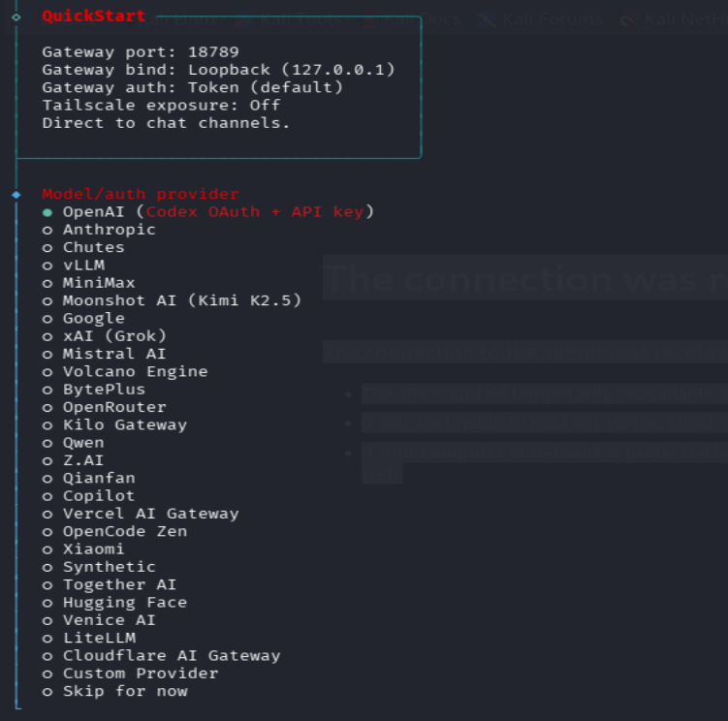Select the Skip for now option
728x721 pixels.
coord(114,692)
